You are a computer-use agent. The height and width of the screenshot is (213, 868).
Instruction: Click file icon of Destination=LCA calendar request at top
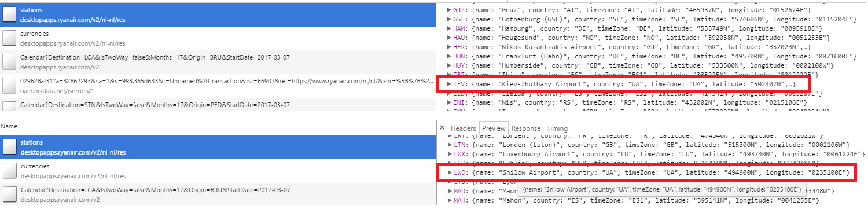pos(9,62)
